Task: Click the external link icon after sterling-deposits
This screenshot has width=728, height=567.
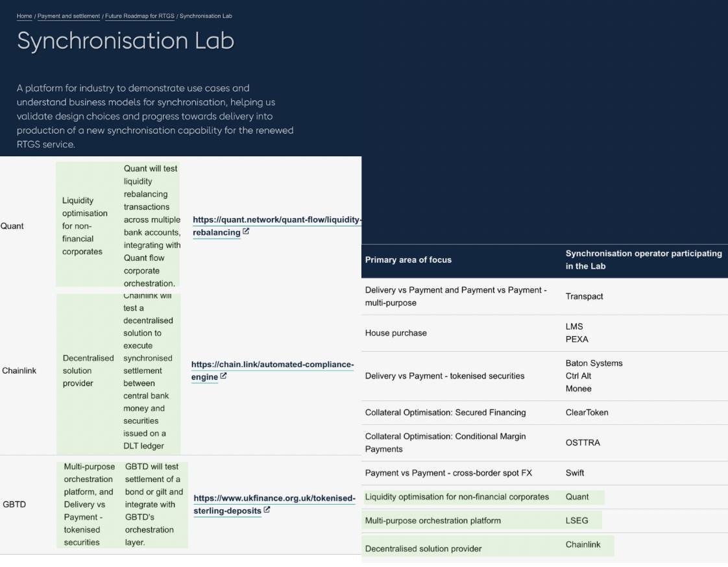Action: tap(267, 509)
